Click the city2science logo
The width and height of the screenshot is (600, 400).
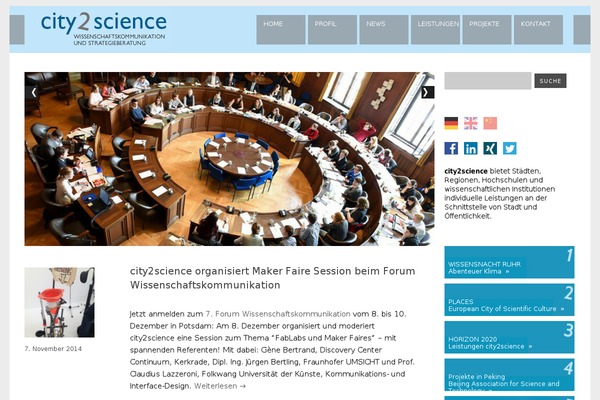(104, 29)
